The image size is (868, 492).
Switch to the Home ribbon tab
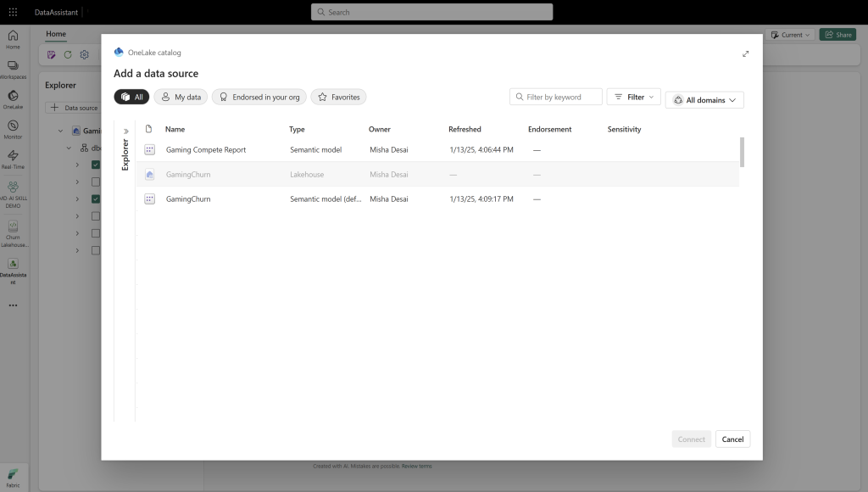(x=56, y=34)
